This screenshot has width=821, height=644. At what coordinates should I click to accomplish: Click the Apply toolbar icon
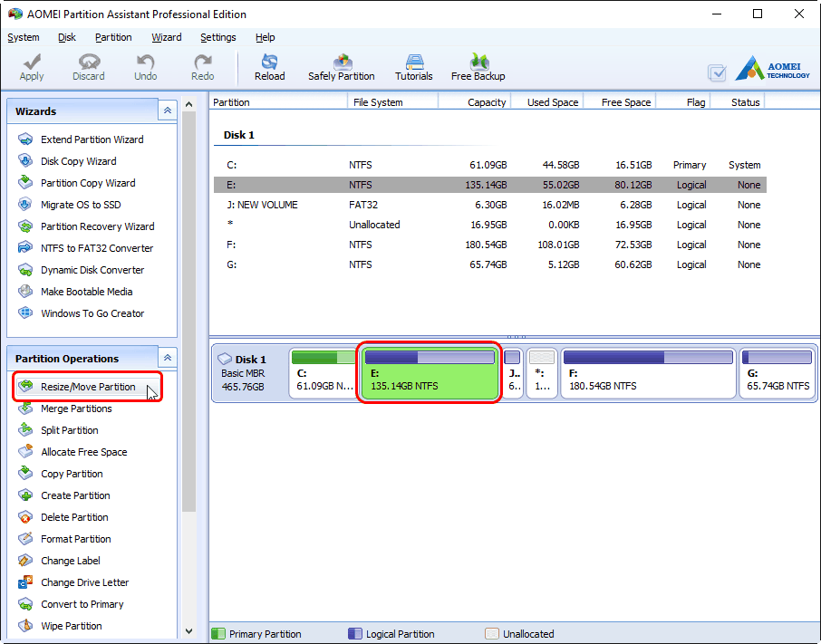pos(31,66)
